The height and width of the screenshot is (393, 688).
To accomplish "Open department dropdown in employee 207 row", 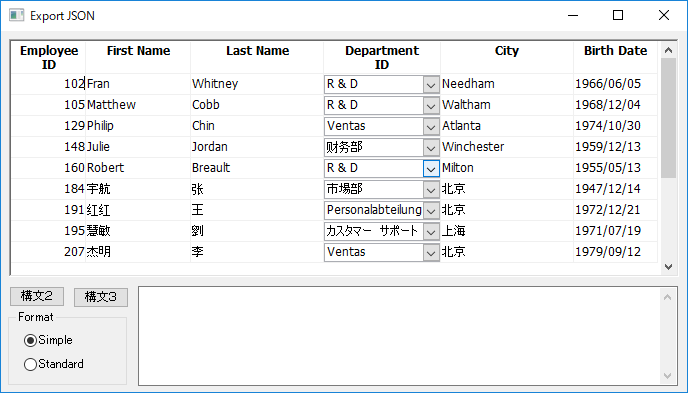I will pos(431,253).
